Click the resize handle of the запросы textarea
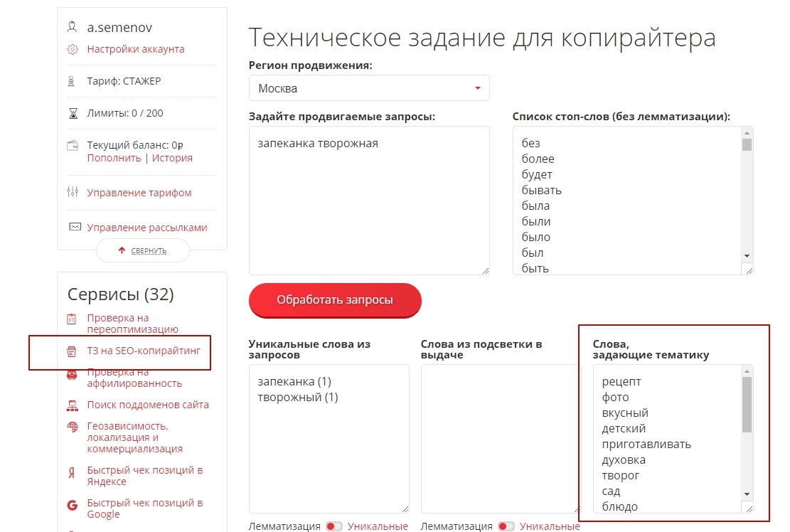 pyautogui.click(x=485, y=270)
